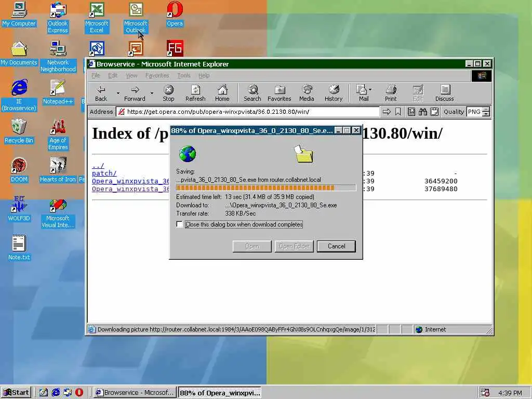Open the Favorites menu
The image size is (532, 399).
[x=157, y=75]
